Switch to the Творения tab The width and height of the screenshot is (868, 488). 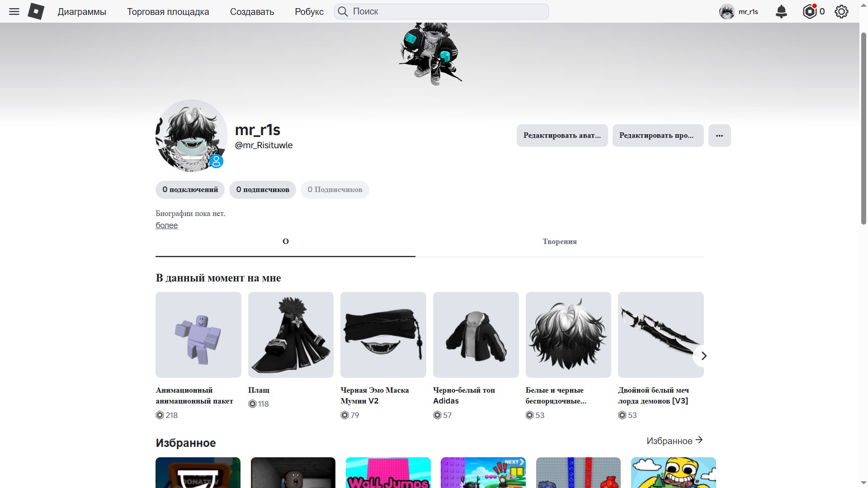click(x=559, y=242)
